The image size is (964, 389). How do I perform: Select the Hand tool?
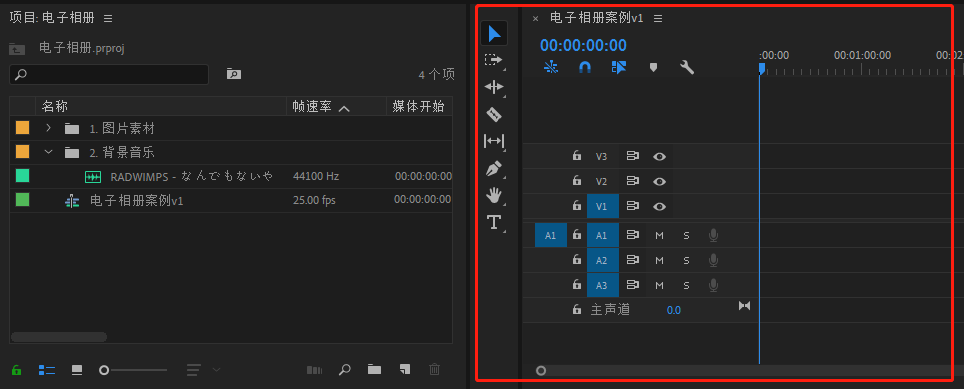click(x=494, y=195)
